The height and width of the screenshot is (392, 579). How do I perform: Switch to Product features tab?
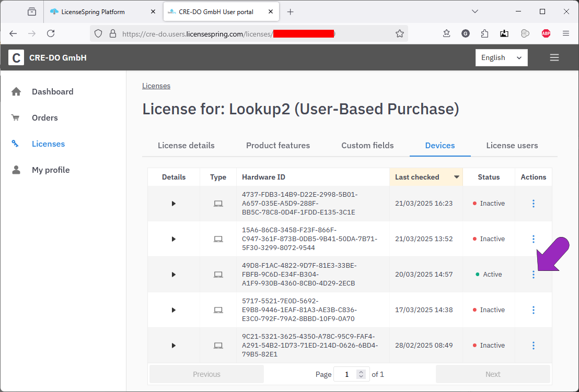point(277,145)
